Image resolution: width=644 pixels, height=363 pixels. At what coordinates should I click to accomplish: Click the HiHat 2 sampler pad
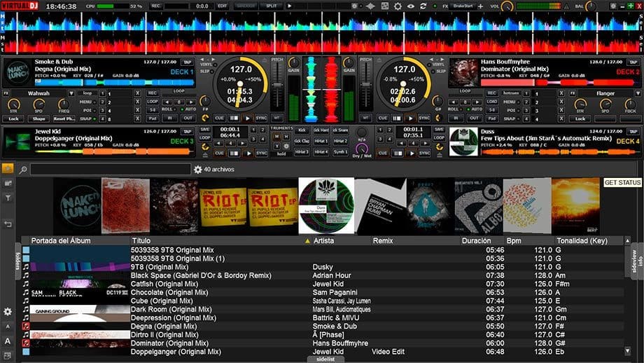click(x=340, y=141)
